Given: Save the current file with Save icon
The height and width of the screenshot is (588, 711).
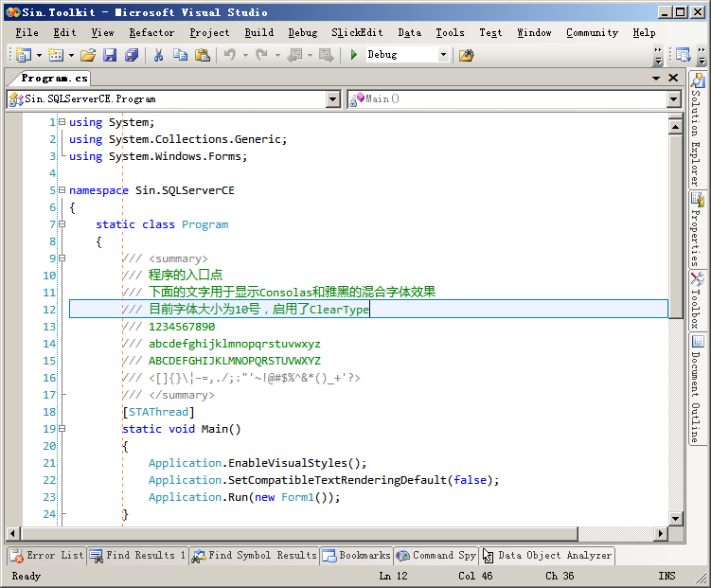Looking at the screenshot, I should tap(110, 55).
